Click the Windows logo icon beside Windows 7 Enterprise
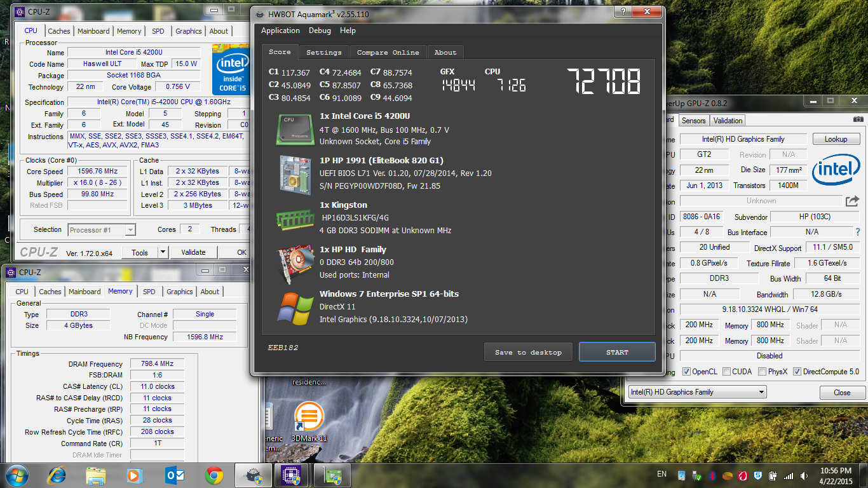The width and height of the screenshot is (868, 488). tap(295, 308)
